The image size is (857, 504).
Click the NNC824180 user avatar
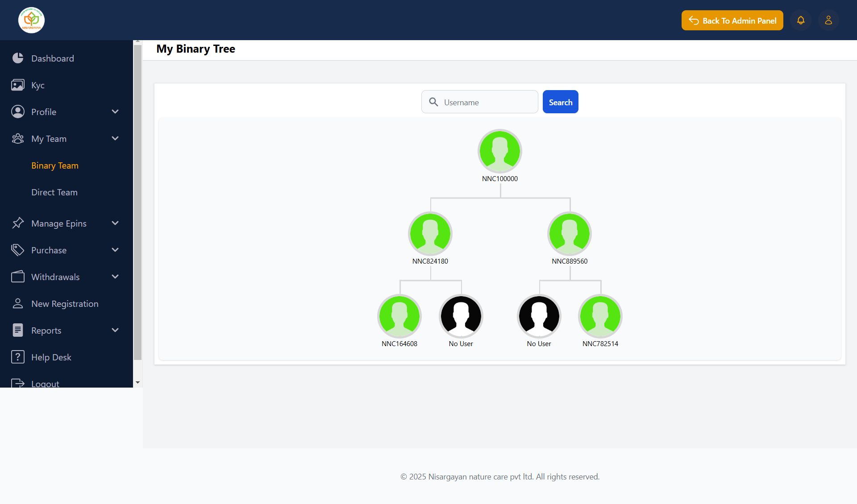click(430, 234)
